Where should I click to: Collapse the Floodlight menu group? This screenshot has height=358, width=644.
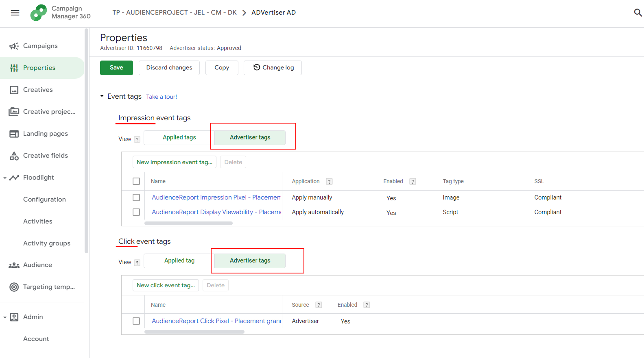coord(5,178)
